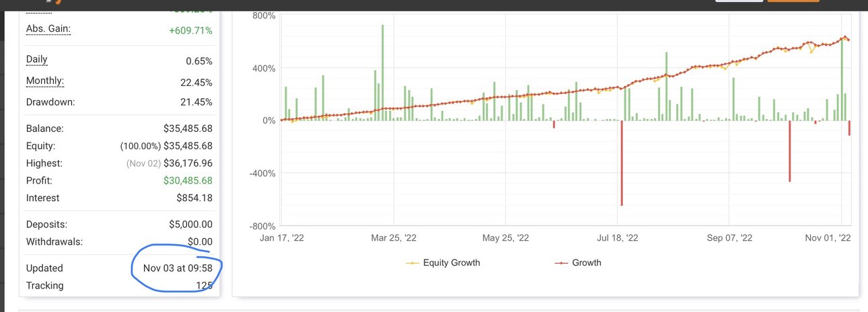Screen dimensions: 868x312
Task: Select the 21.45% drawdown value
Action: pos(196,102)
